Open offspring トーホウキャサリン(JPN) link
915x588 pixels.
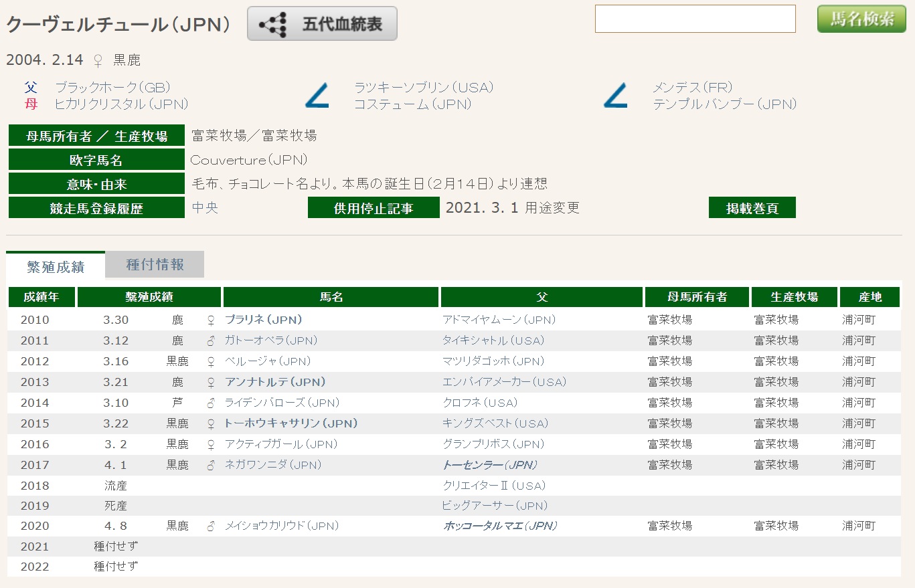(290, 423)
